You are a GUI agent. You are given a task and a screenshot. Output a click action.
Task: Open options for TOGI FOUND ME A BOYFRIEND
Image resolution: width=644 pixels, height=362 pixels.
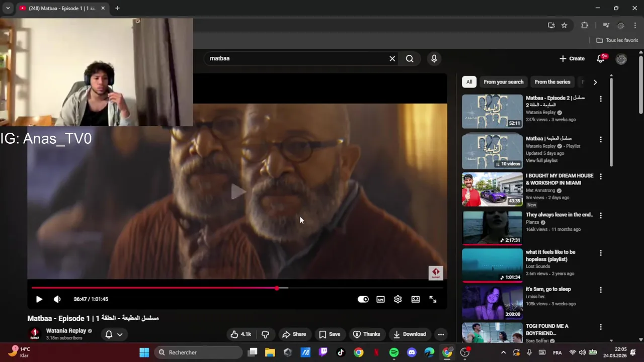600,327
